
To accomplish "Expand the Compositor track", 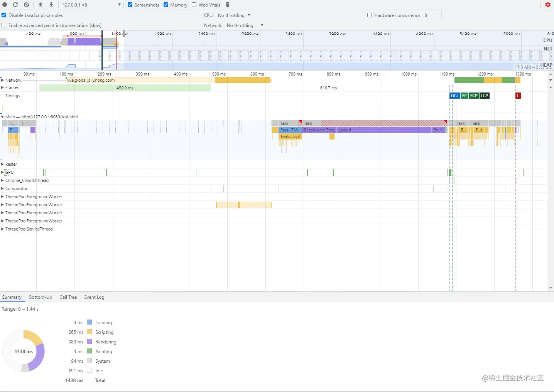I will pyautogui.click(x=2, y=188).
